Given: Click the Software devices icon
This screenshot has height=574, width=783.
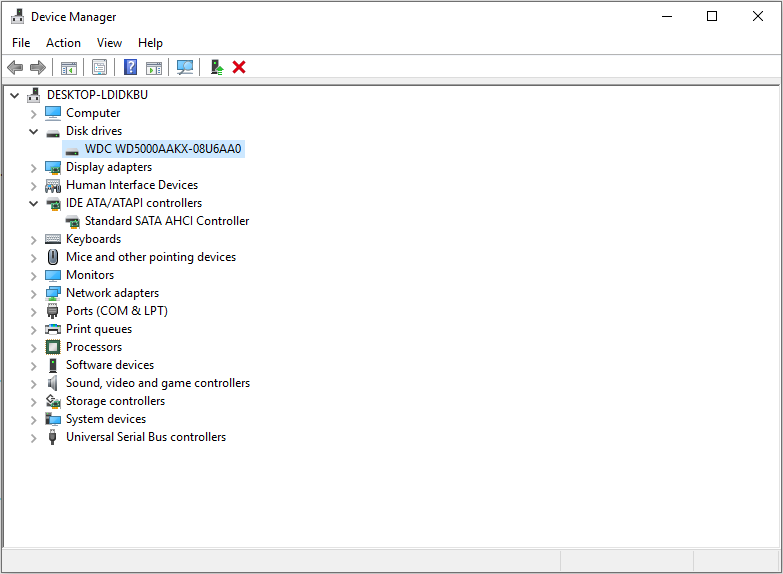Looking at the screenshot, I should coord(53,365).
